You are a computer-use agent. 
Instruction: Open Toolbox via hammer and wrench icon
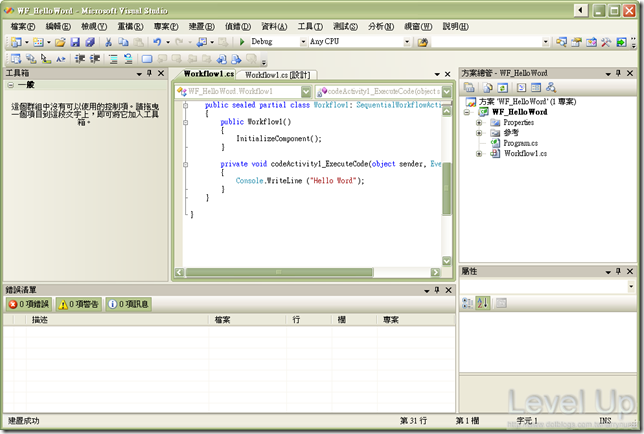pos(606,42)
